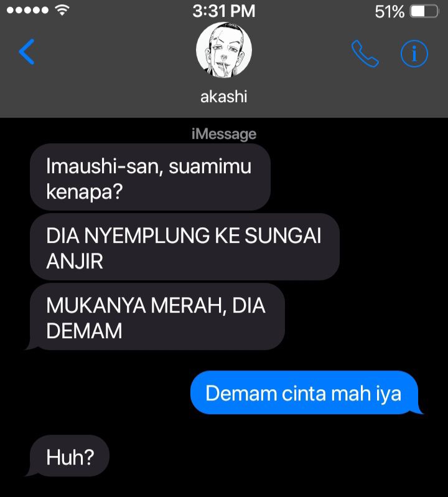Image resolution: width=448 pixels, height=497 pixels.
Task: Tap the word 'ANJIR' in second message
Action: pos(75,261)
